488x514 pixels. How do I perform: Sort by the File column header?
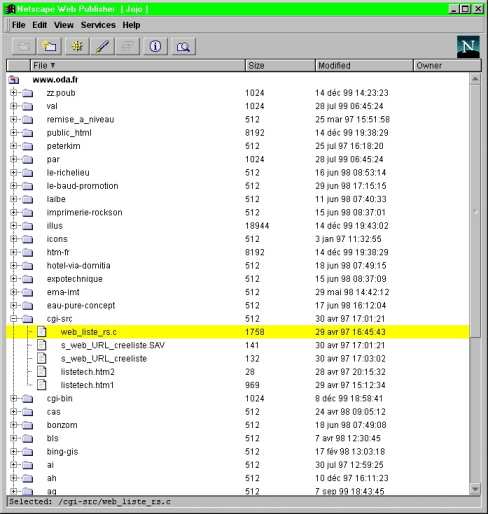138,66
